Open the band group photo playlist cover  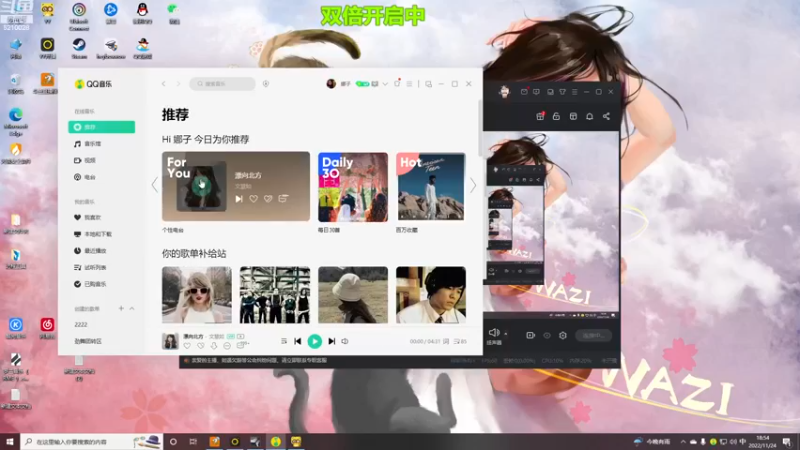point(275,295)
